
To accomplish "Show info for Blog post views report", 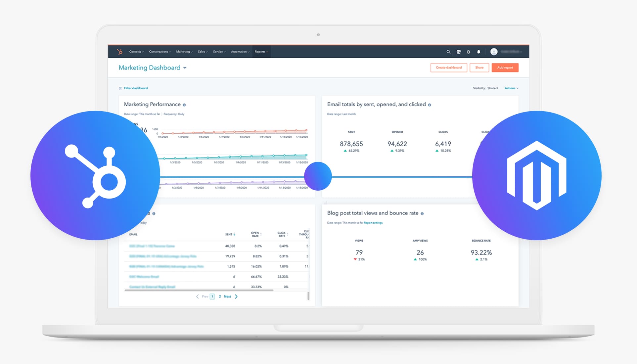I will pyautogui.click(x=422, y=213).
